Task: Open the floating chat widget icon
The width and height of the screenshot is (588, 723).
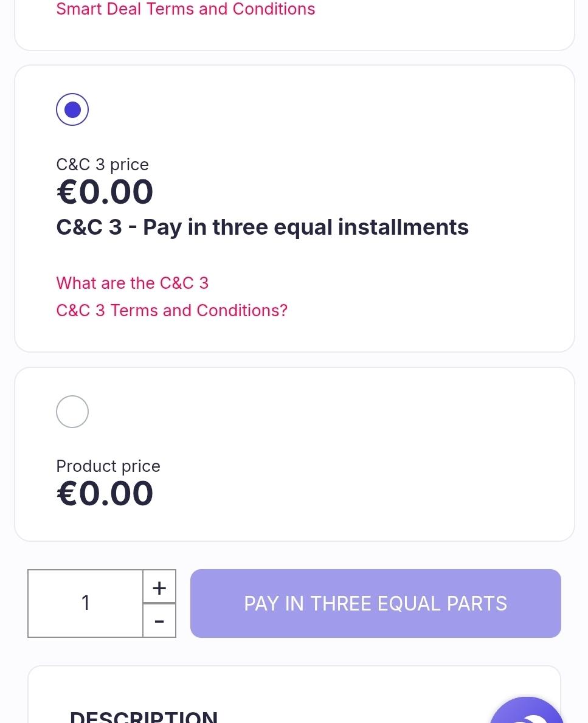Action: (528, 714)
